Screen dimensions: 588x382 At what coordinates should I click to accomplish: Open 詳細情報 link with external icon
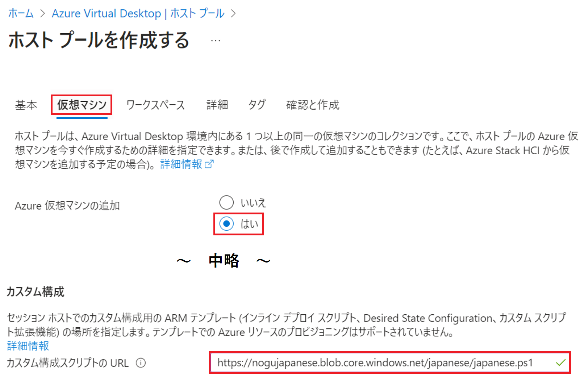[x=187, y=164]
